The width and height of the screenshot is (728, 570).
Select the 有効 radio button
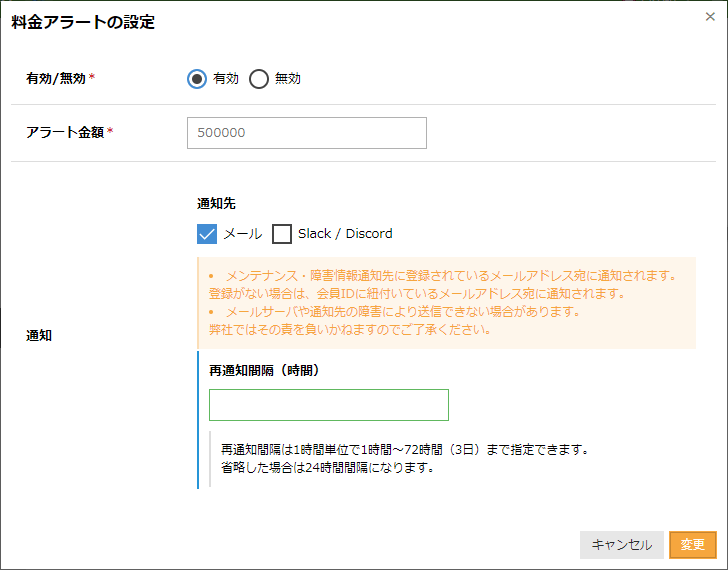[x=197, y=79]
